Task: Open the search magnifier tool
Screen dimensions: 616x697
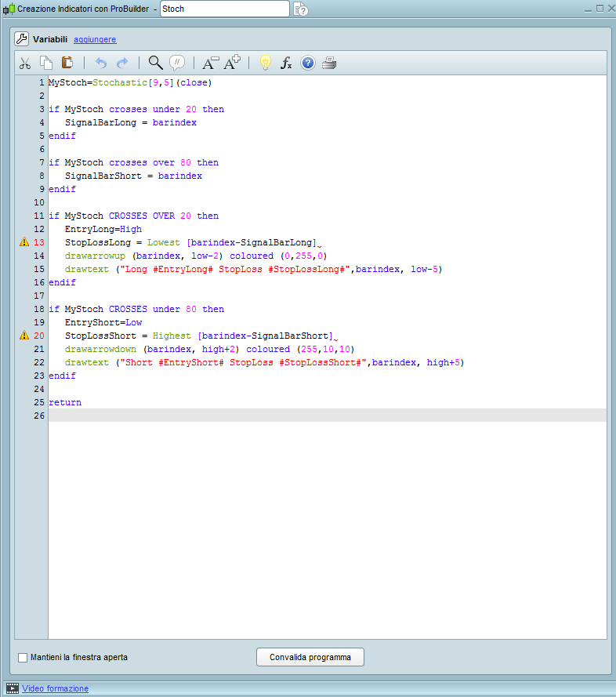Action: coord(155,64)
